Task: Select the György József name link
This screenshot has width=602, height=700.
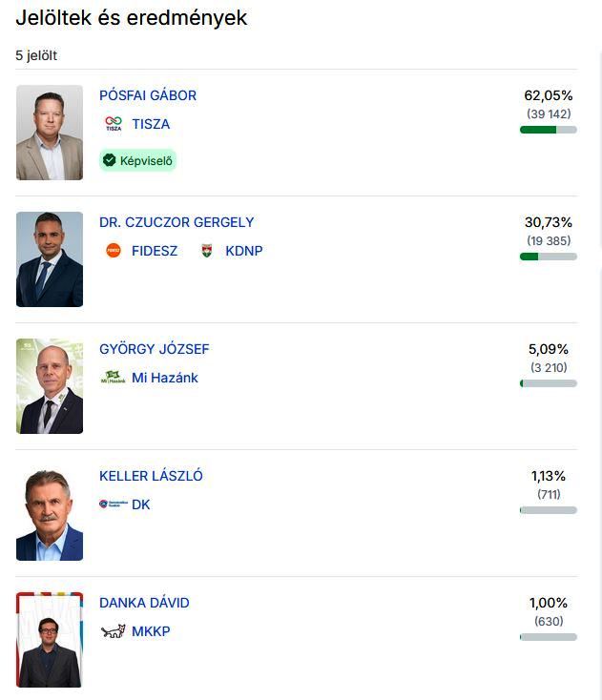Action: tap(154, 349)
